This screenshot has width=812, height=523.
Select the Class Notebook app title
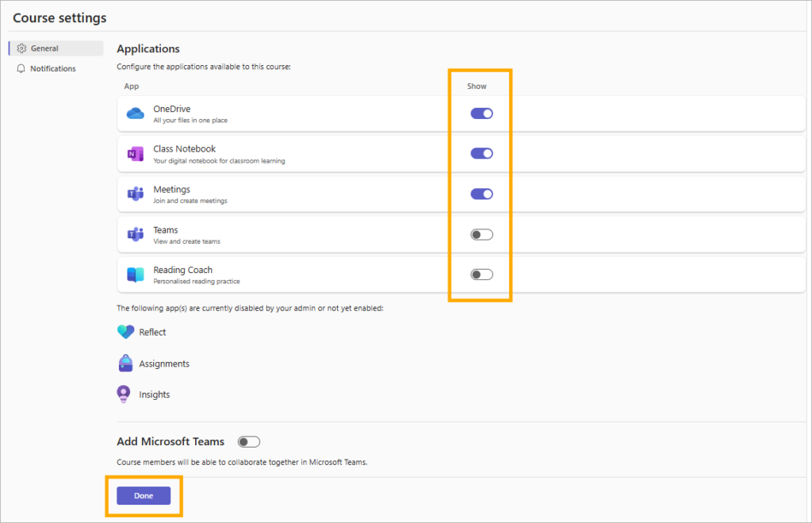pos(184,148)
